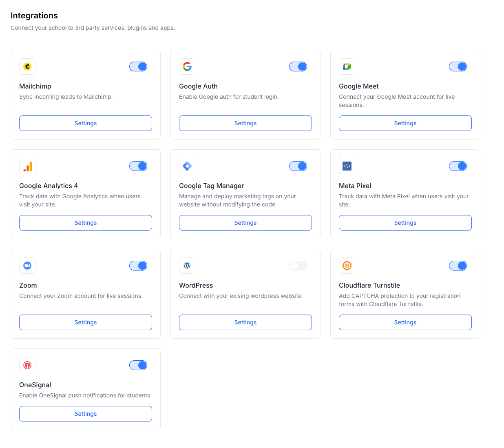Turn off the Google Meet toggle

(458, 67)
